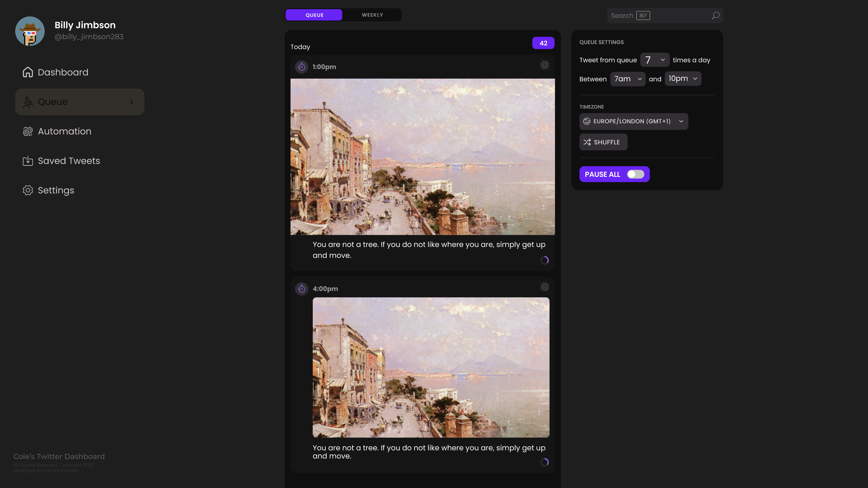Open painting image in 4:00pm tweet
The width and height of the screenshot is (868, 488).
[x=431, y=368]
